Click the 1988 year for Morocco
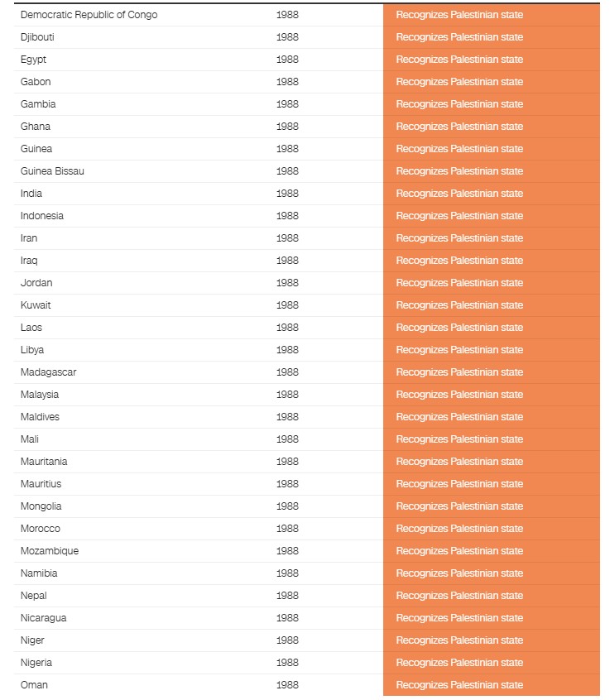This screenshot has height=700, width=610. (287, 529)
